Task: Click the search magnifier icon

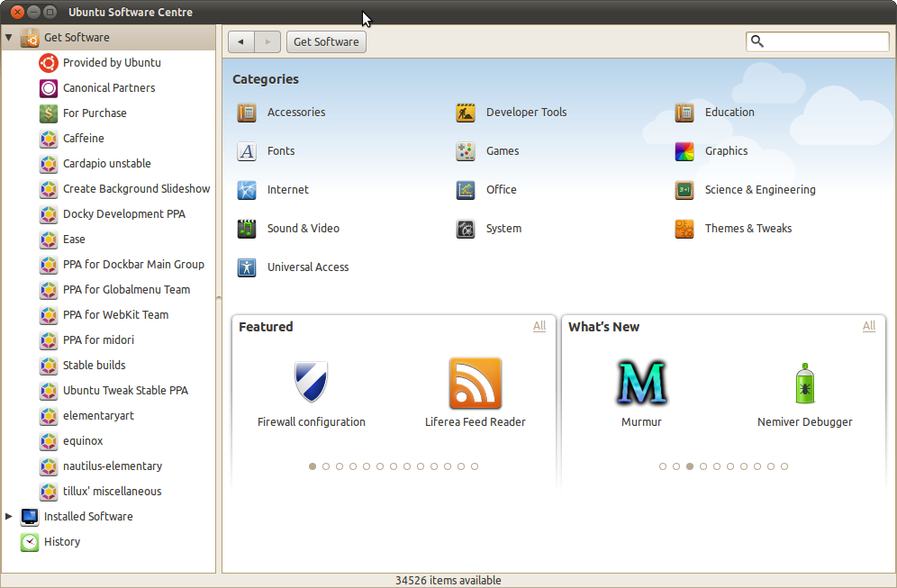Action: pyautogui.click(x=757, y=41)
